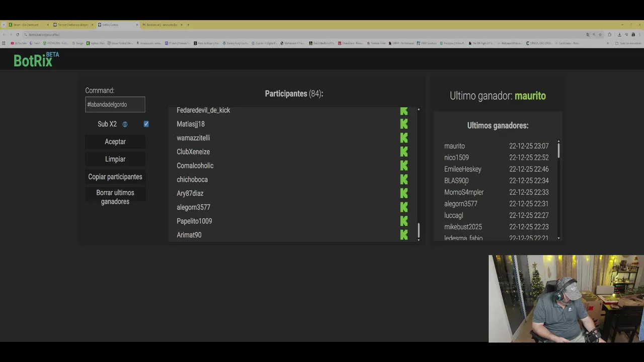Click the Ultimos ganadores scrollbar thumb

[x=558, y=150]
